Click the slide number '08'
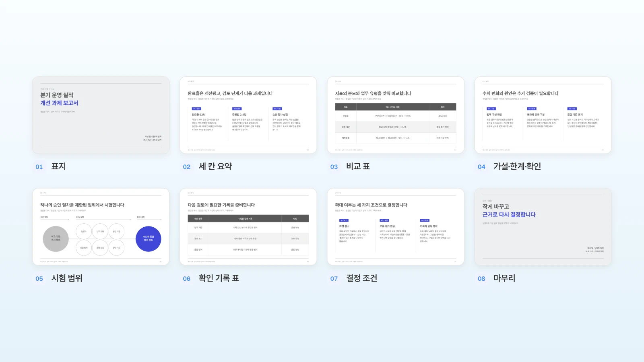Viewport: 644px width, 362px height. pos(481,279)
